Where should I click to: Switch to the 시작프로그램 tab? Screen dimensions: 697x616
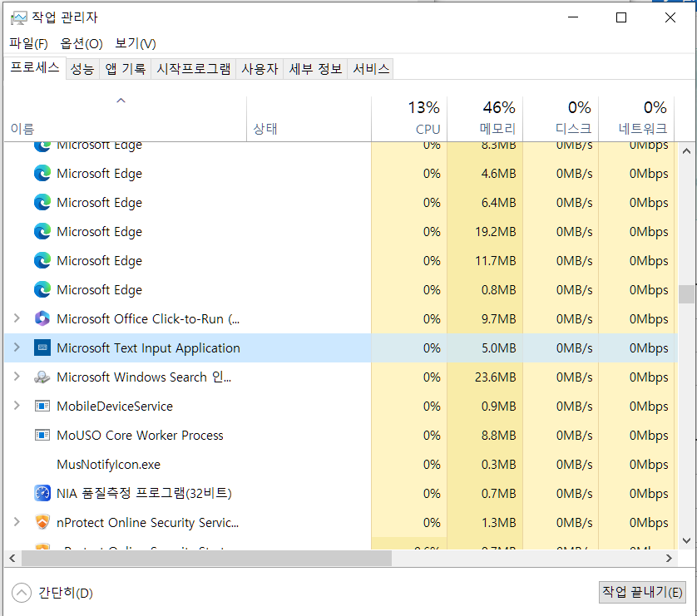click(x=193, y=69)
